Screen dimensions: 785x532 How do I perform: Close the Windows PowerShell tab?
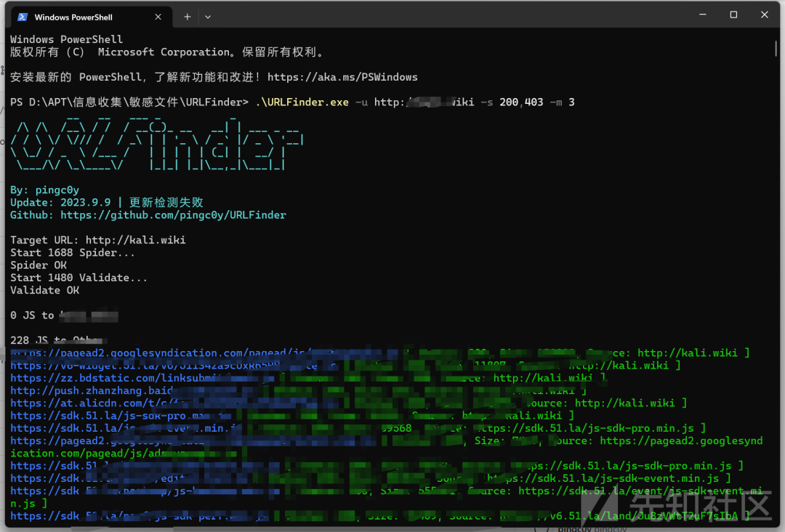click(x=158, y=17)
